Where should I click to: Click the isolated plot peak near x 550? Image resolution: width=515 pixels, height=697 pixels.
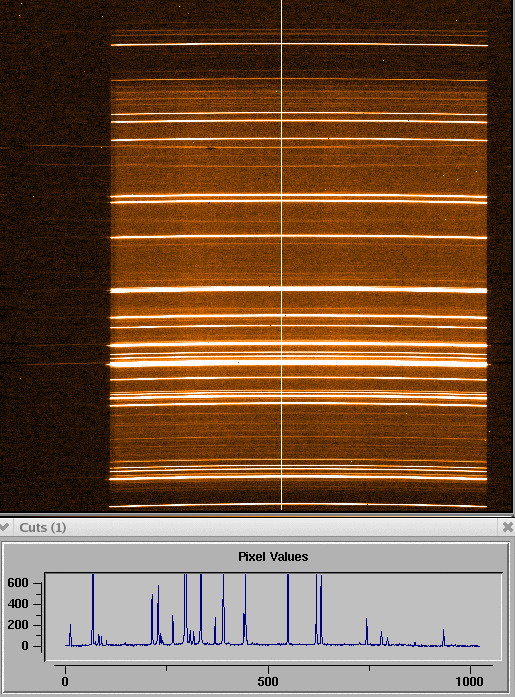coord(288,609)
